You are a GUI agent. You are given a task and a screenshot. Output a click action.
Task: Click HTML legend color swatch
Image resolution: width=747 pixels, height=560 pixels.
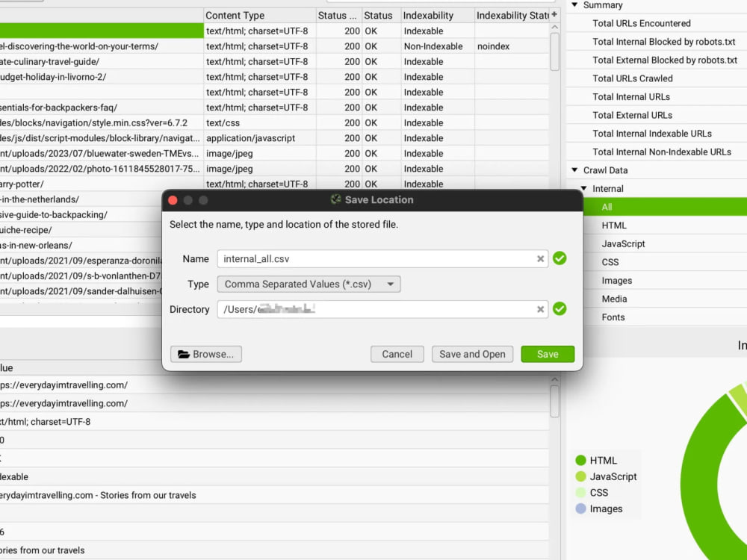tap(580, 460)
